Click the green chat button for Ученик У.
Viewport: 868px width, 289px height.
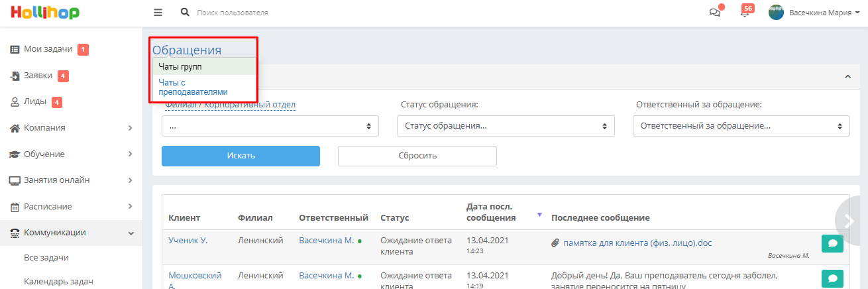832,243
